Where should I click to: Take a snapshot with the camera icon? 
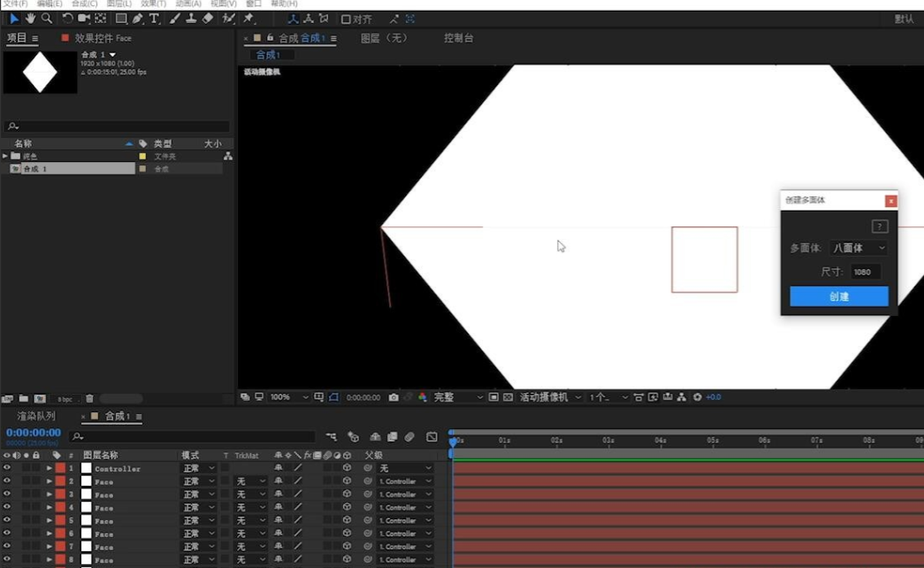coord(393,398)
